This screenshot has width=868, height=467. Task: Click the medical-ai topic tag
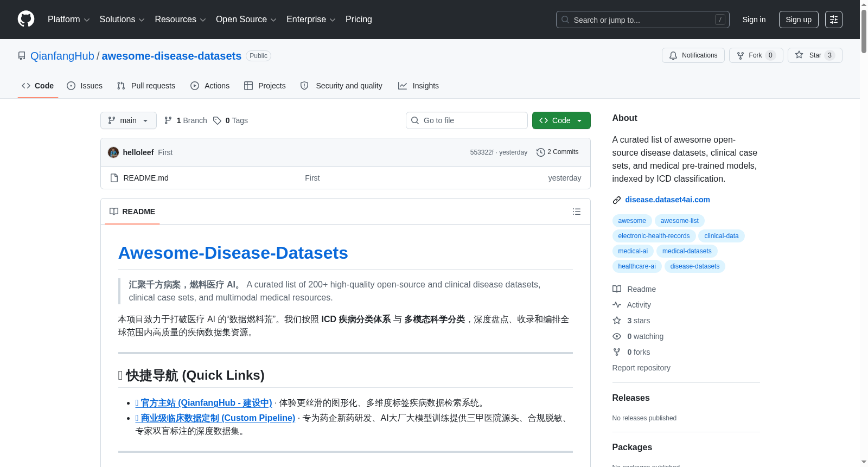[633, 251]
